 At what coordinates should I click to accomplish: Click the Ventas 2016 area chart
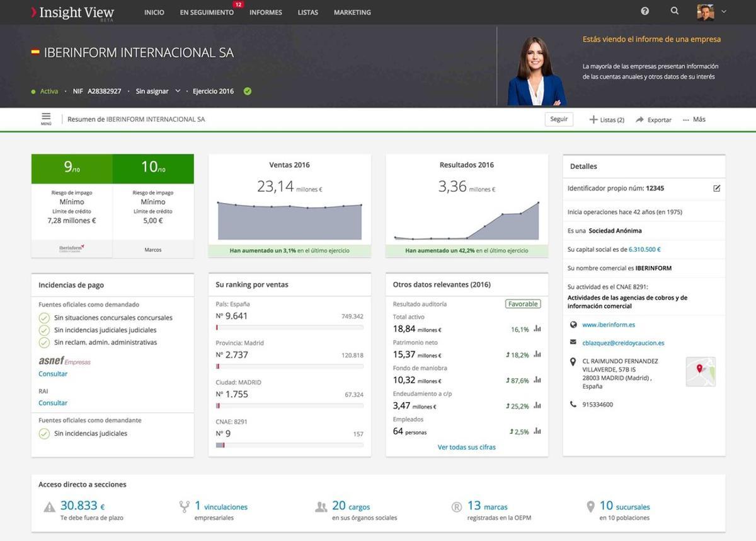coord(290,221)
